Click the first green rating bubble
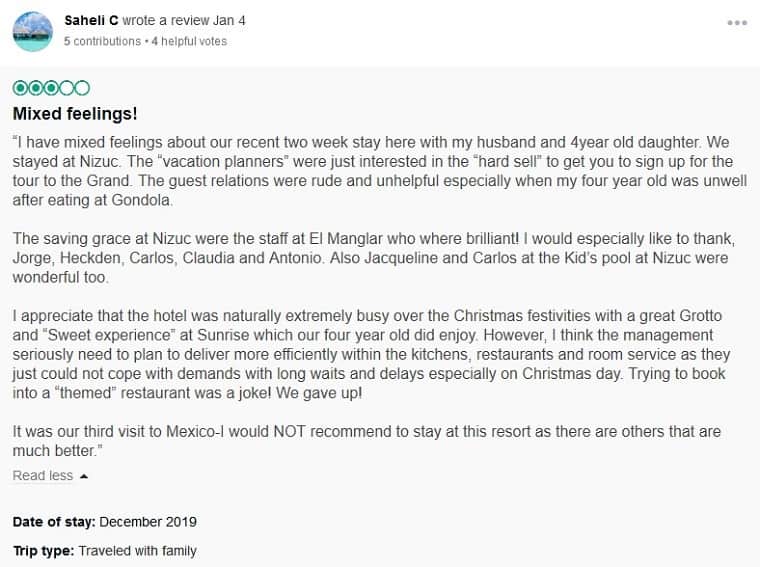 pyautogui.click(x=20, y=88)
